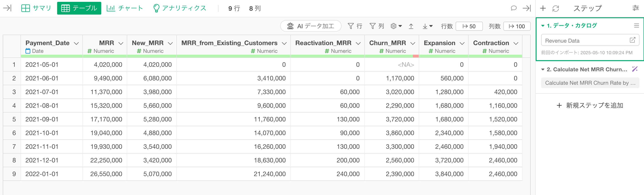
Task: Switch to the チャート tab
Action: point(125,8)
